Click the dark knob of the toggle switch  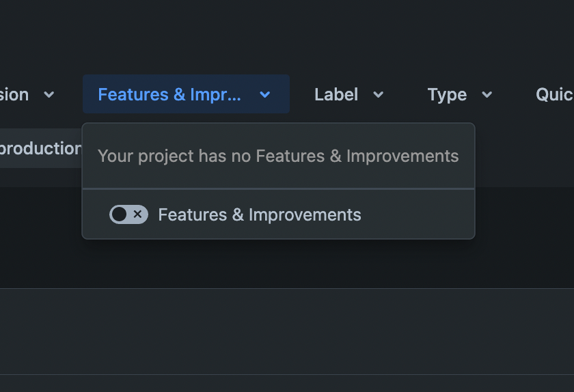pos(120,214)
